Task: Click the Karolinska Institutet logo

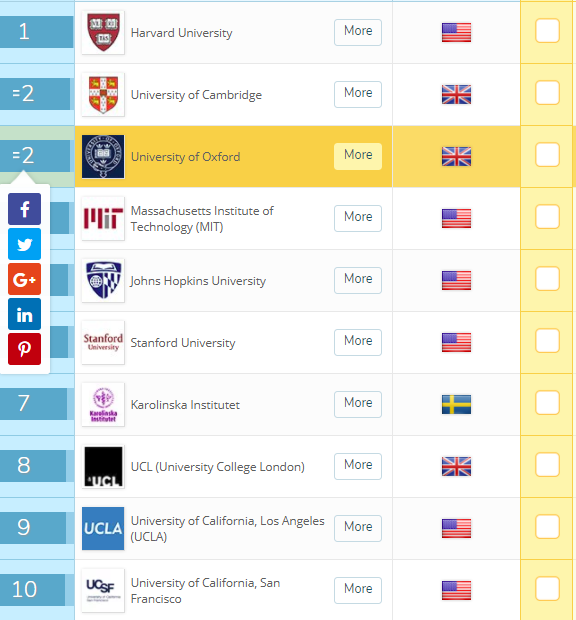Action: [103, 405]
